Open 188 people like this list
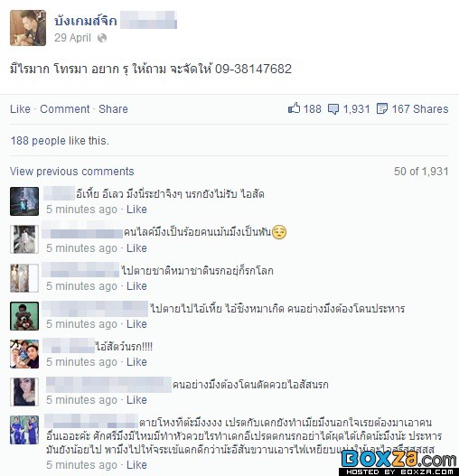 coord(60,141)
